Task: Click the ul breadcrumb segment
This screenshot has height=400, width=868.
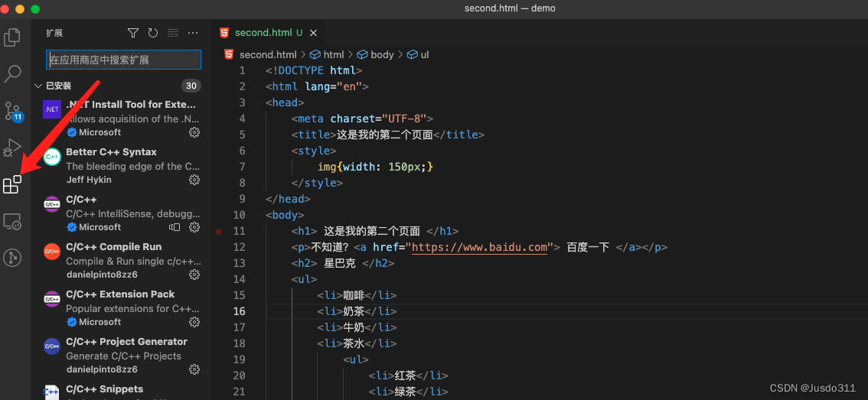Action: click(419, 55)
